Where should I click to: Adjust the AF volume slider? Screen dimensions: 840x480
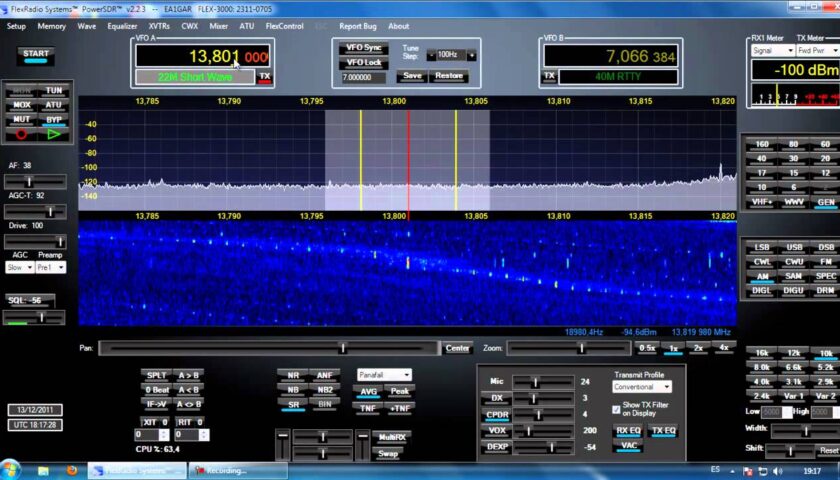click(x=35, y=182)
